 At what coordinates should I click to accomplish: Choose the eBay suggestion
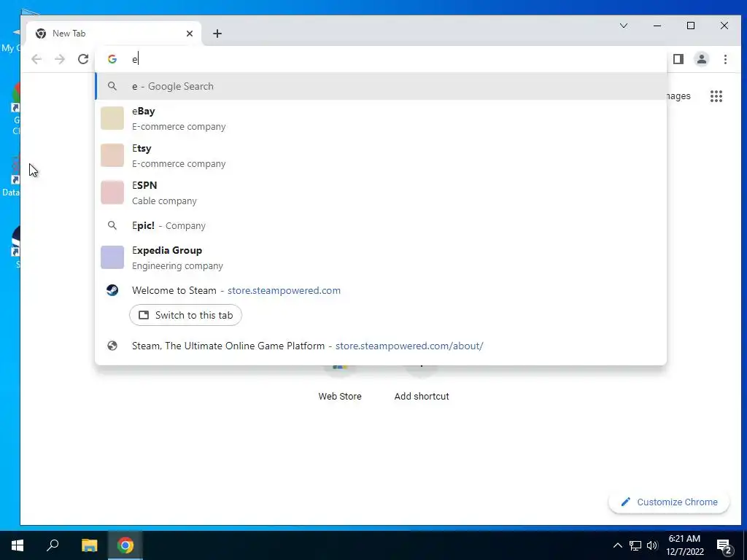pos(381,119)
